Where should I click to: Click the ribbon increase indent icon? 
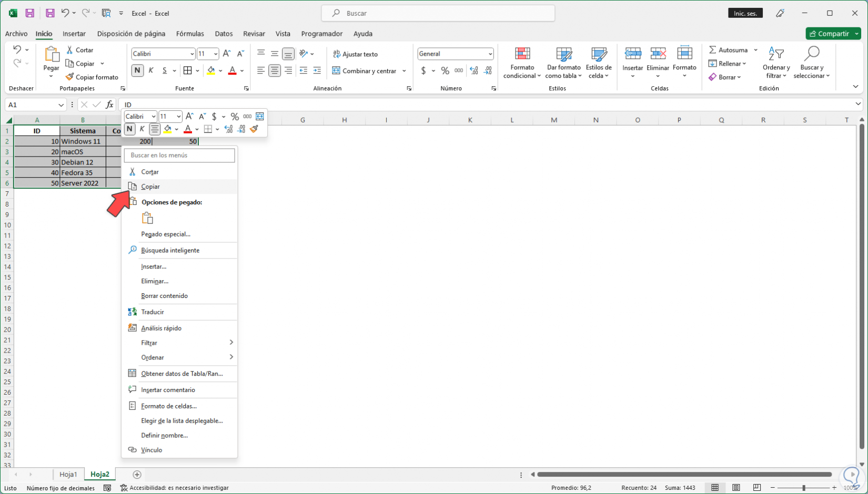pyautogui.click(x=317, y=71)
